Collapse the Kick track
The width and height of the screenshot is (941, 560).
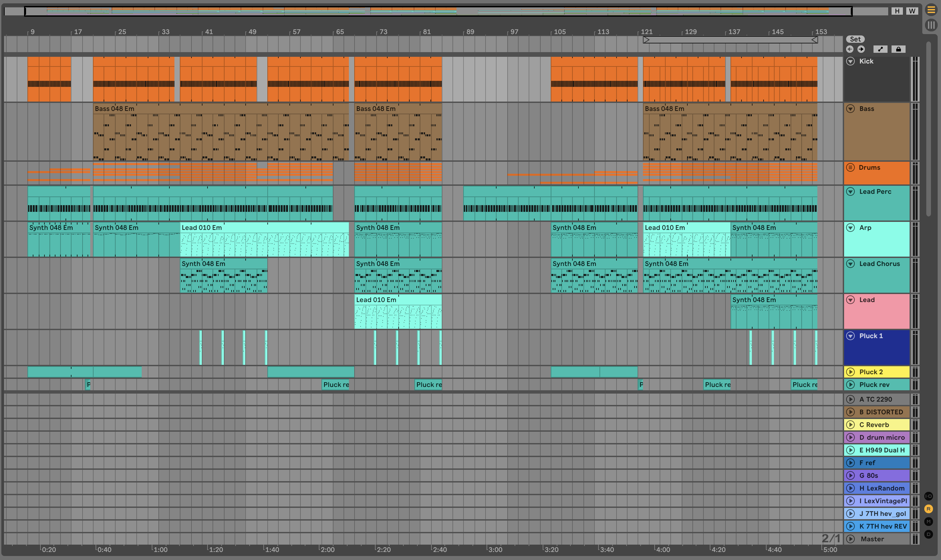pos(850,61)
